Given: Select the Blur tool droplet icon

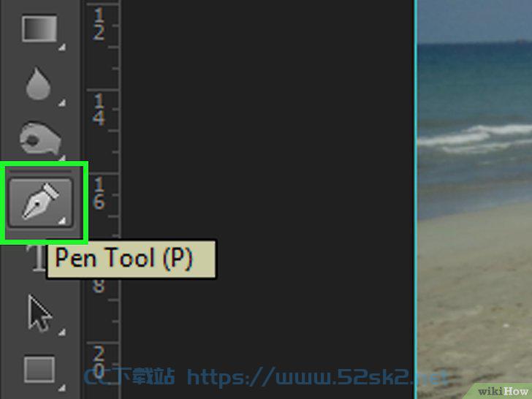Looking at the screenshot, I should point(38,83).
